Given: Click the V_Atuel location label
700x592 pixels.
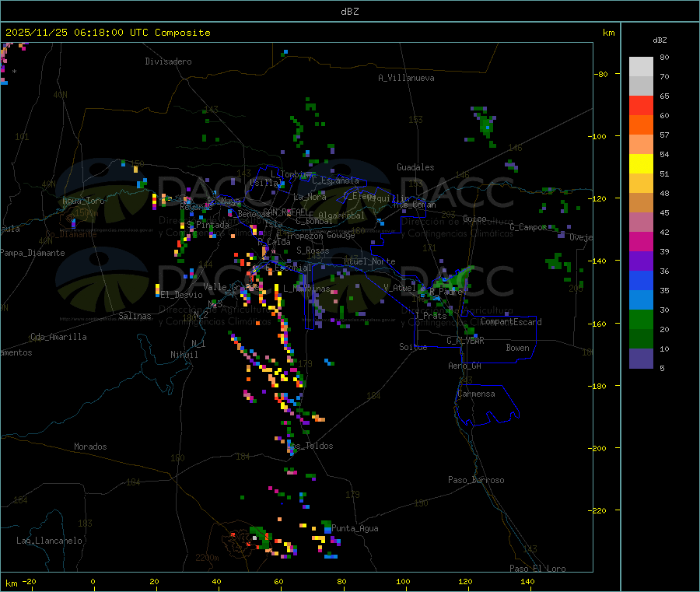Looking at the screenshot, I should click(400, 288).
